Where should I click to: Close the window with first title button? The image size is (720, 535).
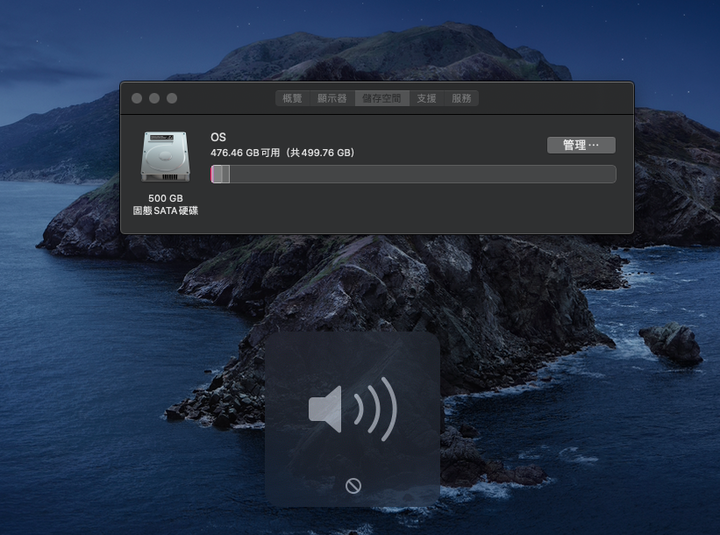click(137, 98)
